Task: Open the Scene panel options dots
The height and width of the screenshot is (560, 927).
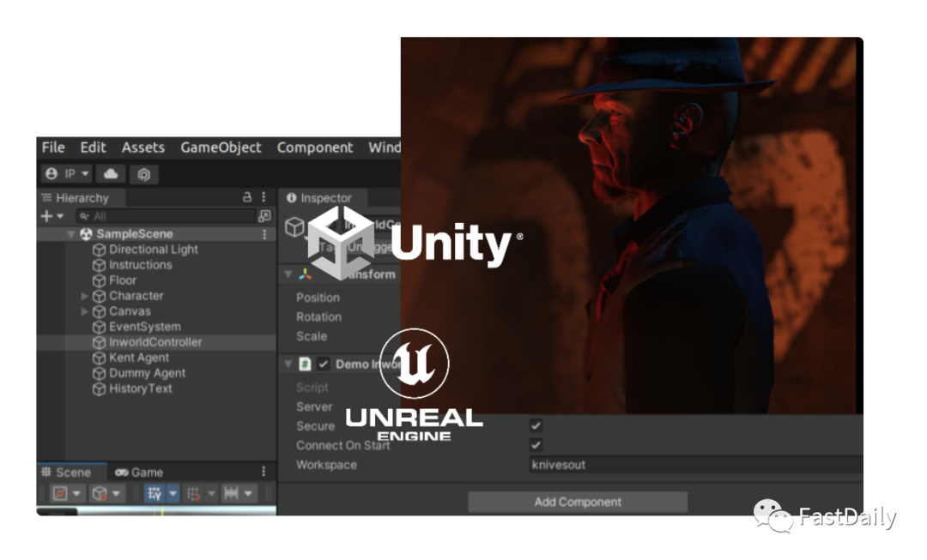Action: click(x=264, y=472)
